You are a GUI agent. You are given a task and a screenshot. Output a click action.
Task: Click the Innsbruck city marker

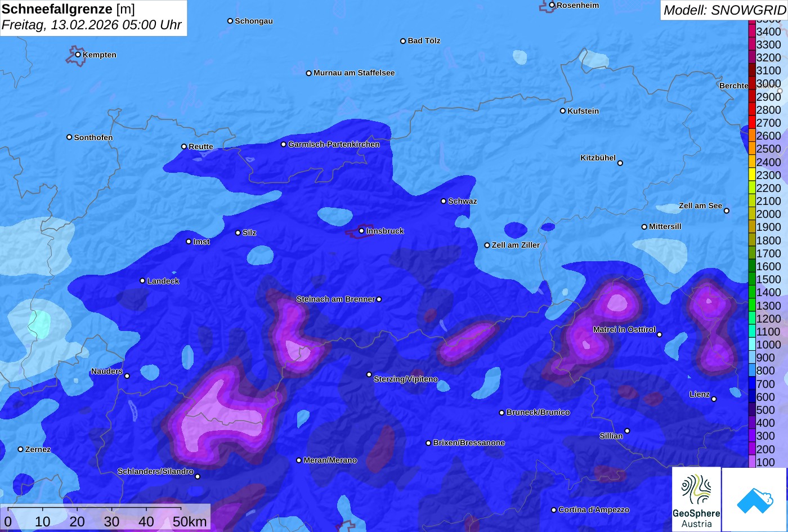(361, 231)
